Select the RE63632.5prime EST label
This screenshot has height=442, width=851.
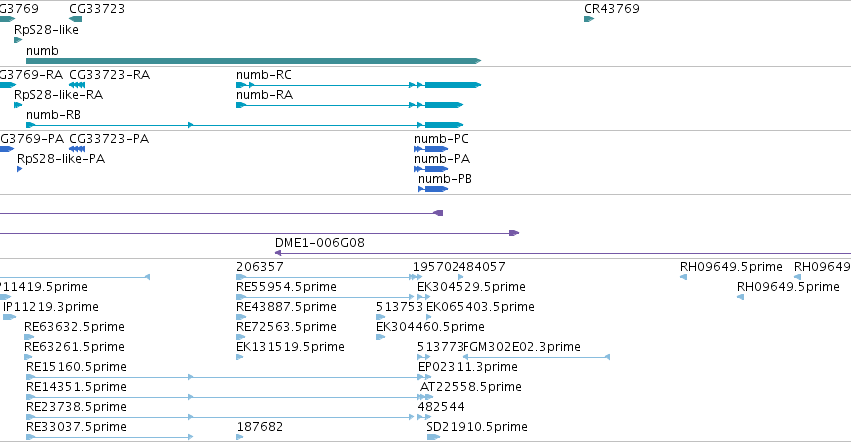coord(74,327)
